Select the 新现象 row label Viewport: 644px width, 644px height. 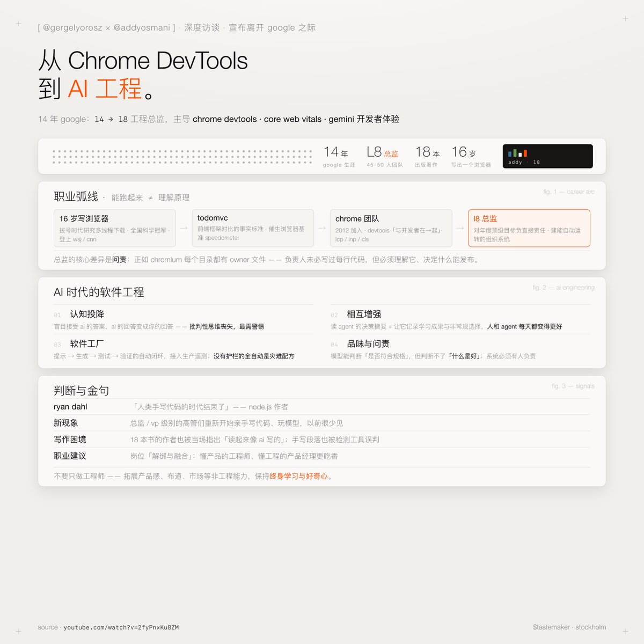pos(66,423)
